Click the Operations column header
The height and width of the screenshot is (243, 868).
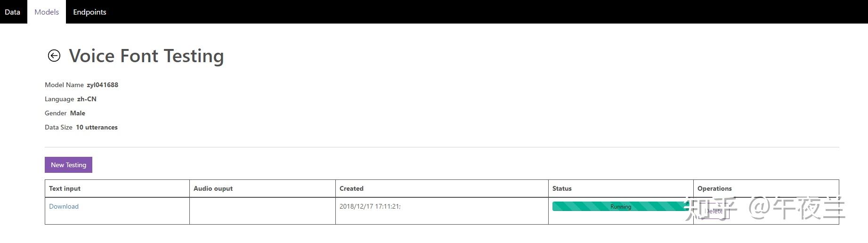(714, 188)
